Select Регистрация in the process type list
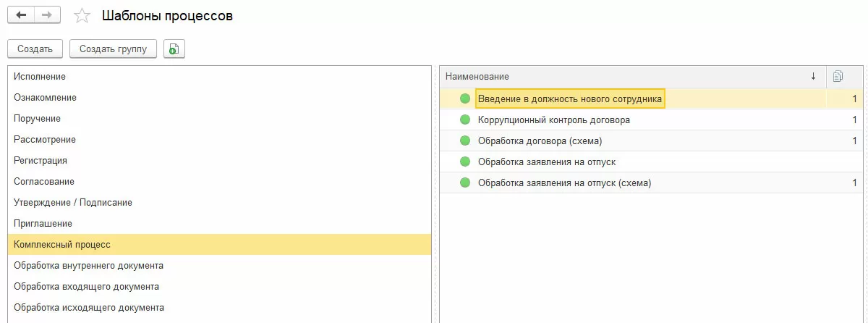868x323 pixels. 219,160
